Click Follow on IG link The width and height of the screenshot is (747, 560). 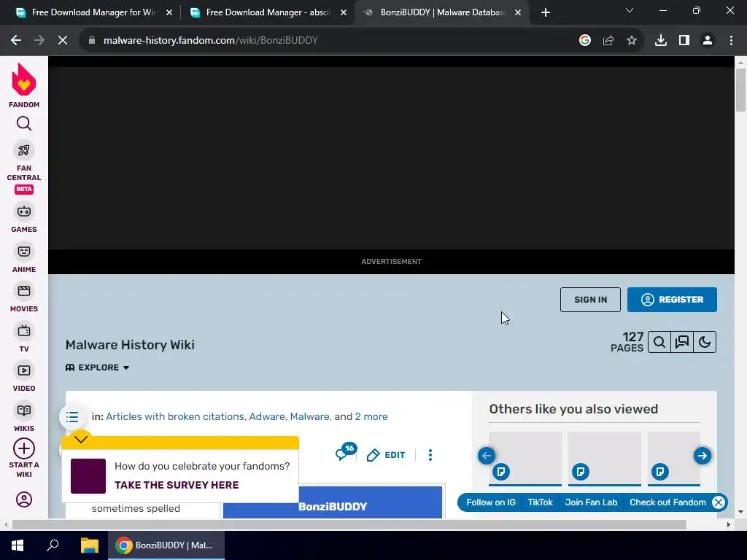(491, 502)
